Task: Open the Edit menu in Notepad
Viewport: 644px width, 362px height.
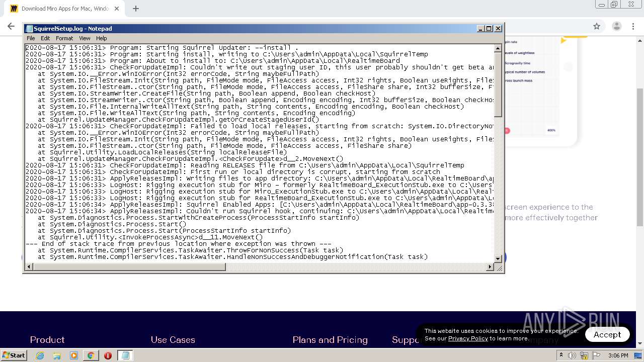Action: click(45, 38)
